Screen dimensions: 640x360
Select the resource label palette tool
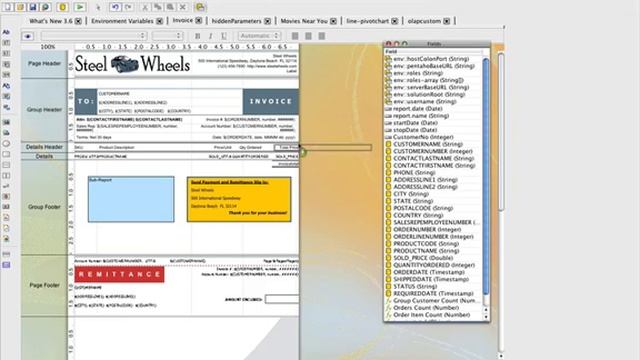[6, 86]
